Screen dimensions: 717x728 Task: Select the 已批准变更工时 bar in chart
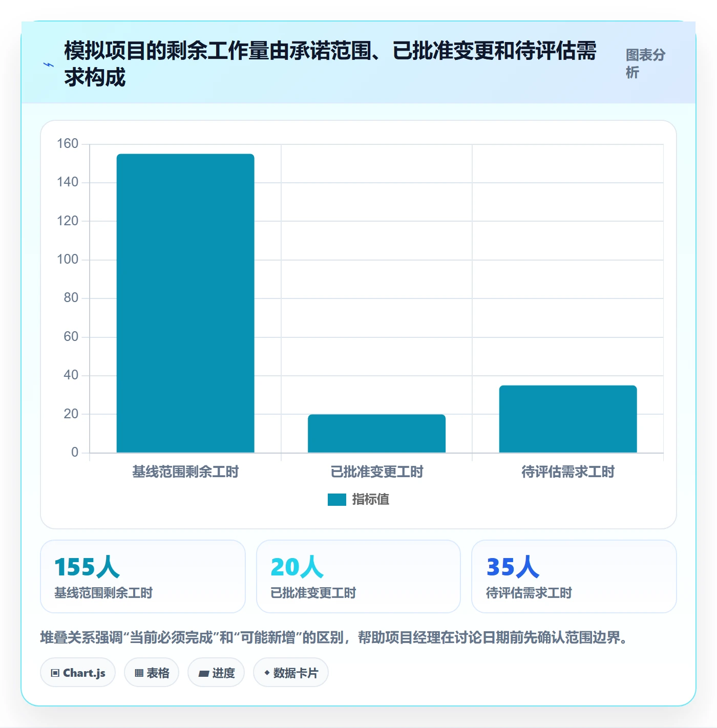point(376,433)
